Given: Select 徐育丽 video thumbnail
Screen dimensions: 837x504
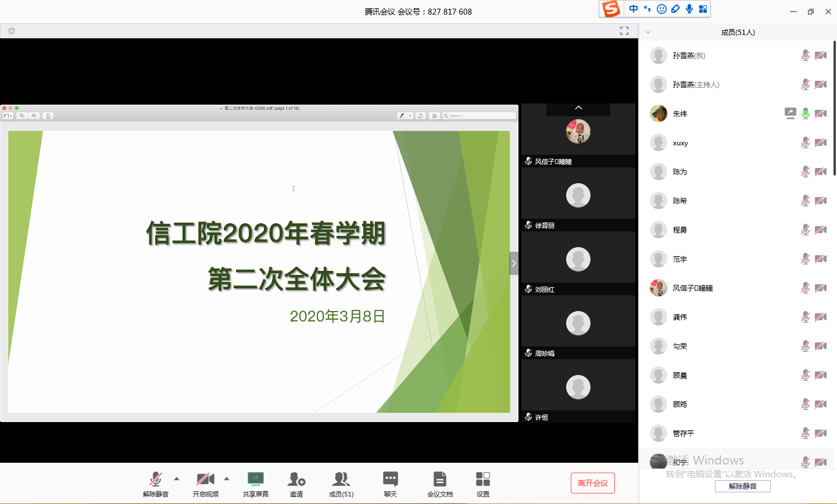Looking at the screenshot, I should (578, 196).
